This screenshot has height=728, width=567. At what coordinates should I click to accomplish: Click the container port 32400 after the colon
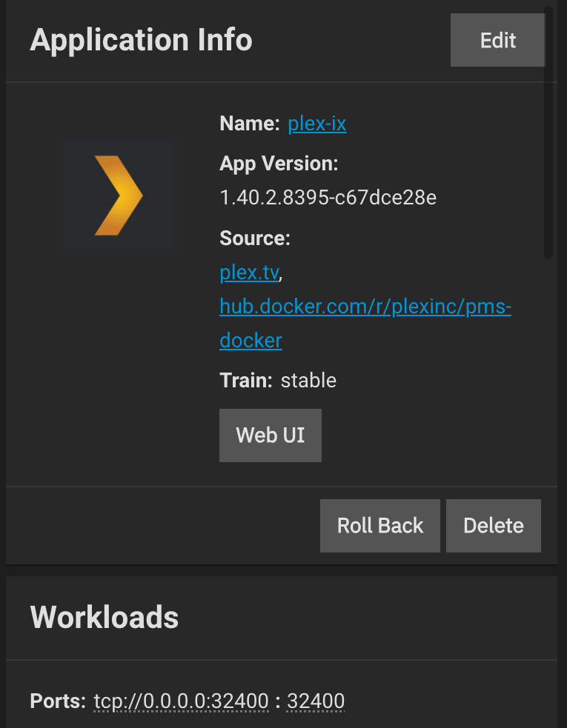pos(316,701)
